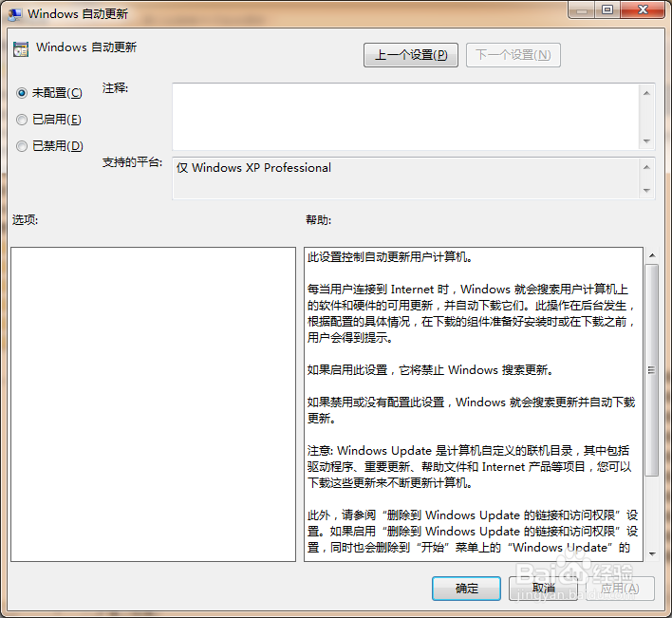Click inside the 注释 comment text box
The image size is (672, 618).
pyautogui.click(x=405, y=117)
